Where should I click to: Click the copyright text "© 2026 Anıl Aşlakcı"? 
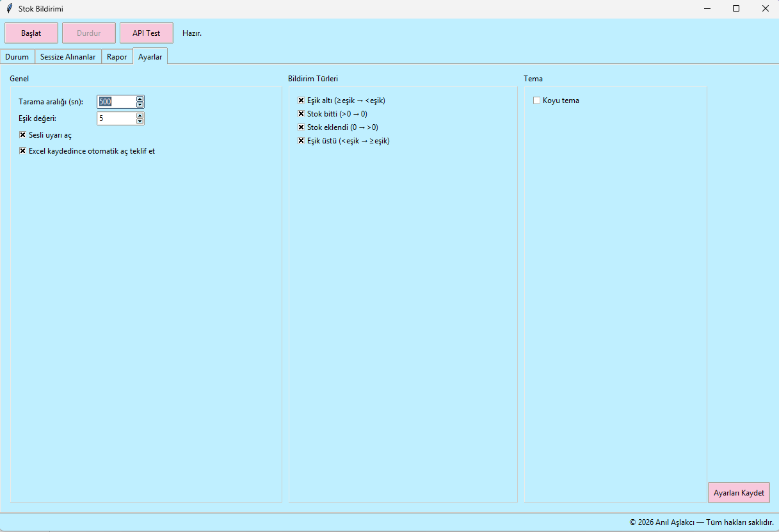(x=662, y=522)
